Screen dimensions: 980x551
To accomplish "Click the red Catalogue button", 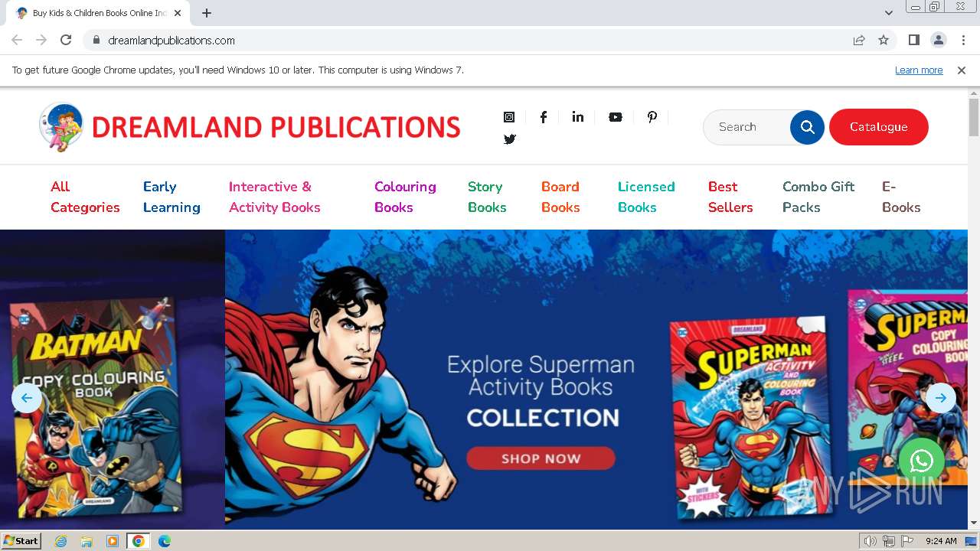I will [879, 127].
